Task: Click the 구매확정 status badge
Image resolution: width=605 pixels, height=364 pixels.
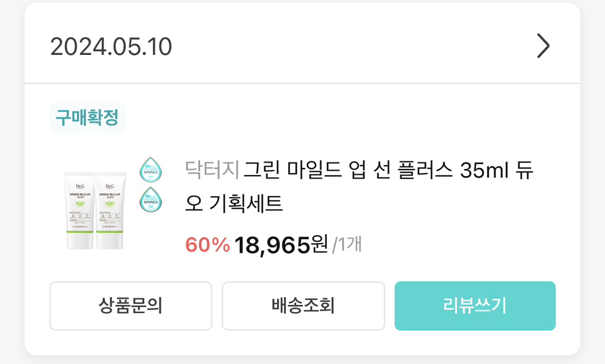Action: click(87, 118)
